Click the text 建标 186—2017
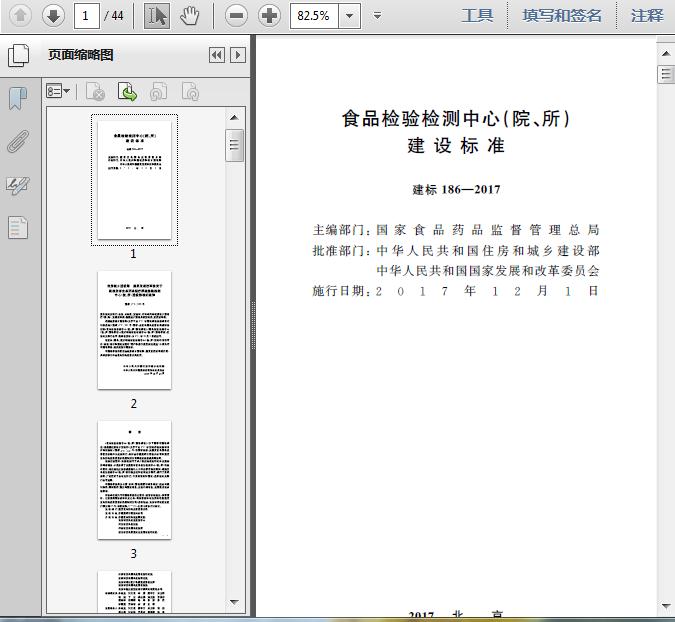 [x=456, y=189]
